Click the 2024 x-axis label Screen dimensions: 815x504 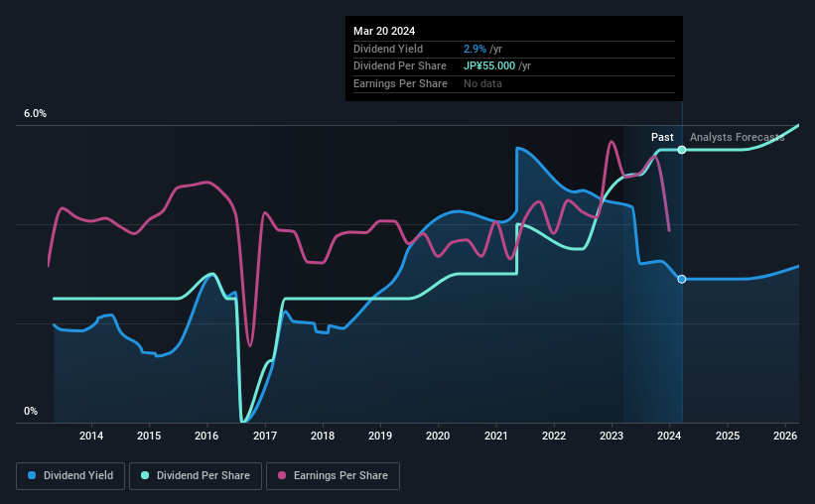click(x=669, y=436)
